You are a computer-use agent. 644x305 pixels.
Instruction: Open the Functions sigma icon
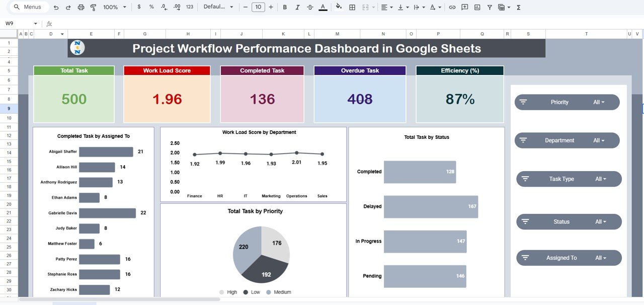518,7
